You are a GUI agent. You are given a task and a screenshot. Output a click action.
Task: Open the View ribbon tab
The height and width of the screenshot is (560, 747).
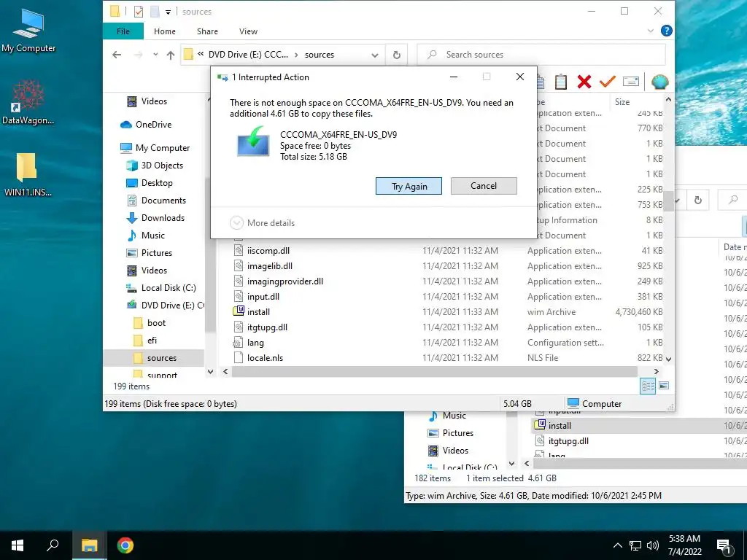(x=248, y=31)
